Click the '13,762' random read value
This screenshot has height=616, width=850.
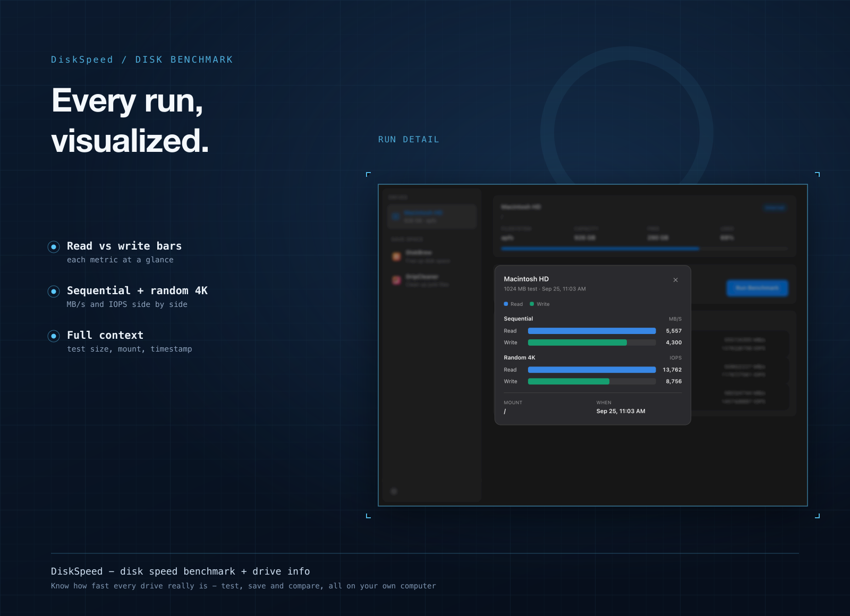tap(672, 370)
